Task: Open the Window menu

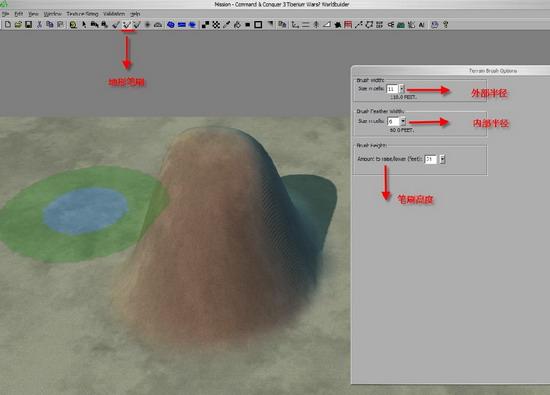Action: coord(53,14)
